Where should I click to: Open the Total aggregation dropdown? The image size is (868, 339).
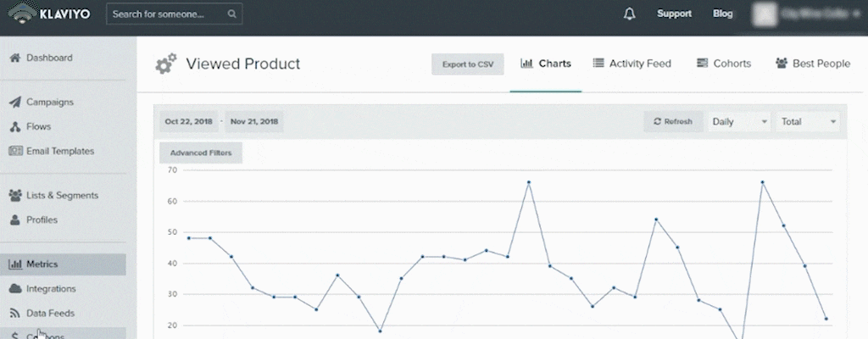click(808, 122)
